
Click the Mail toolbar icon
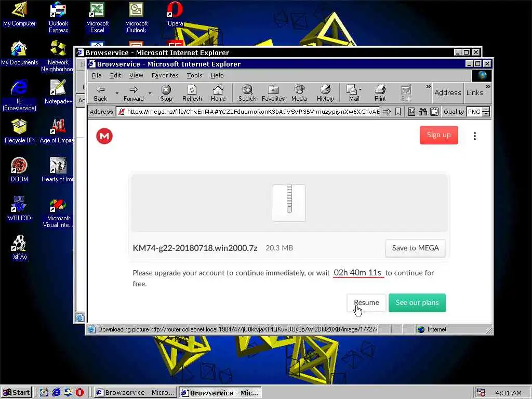(x=352, y=93)
